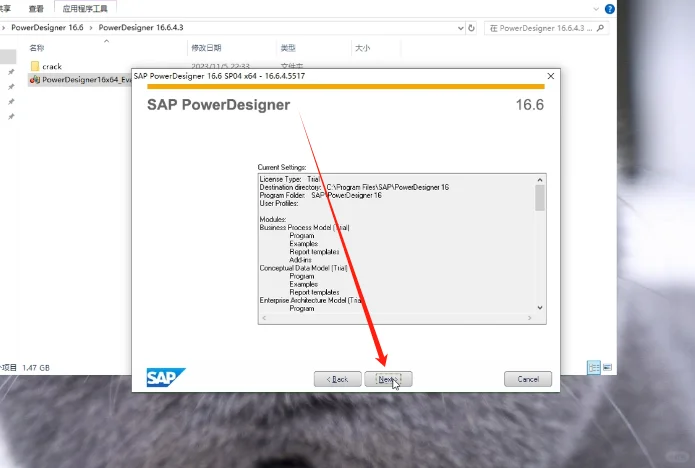
Task: Sort files by 大小 column
Action: [362, 48]
